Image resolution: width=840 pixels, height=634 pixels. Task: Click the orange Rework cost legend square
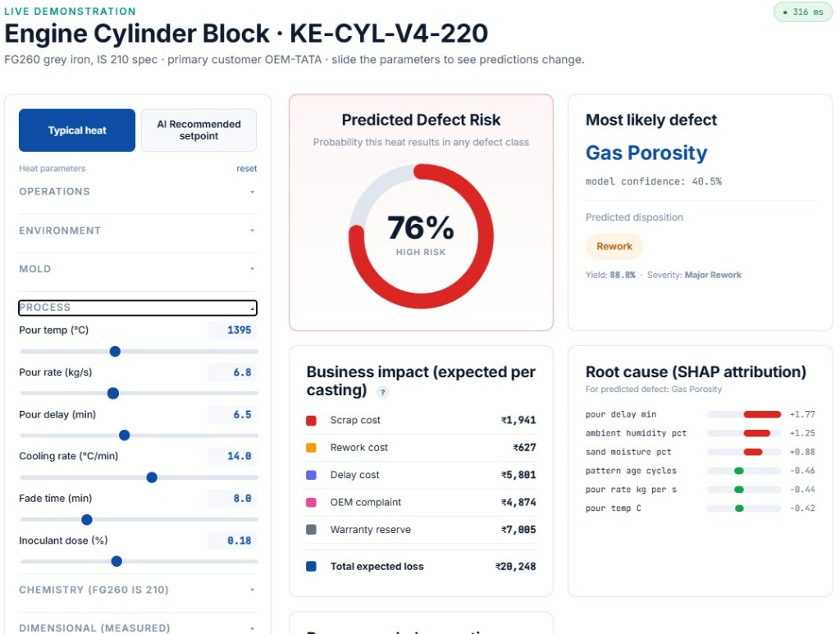click(x=311, y=448)
